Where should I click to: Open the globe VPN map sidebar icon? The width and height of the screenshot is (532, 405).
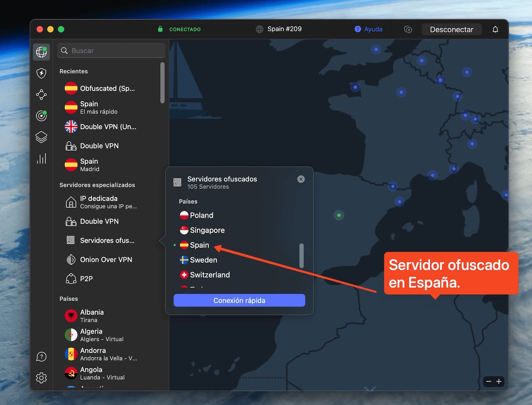coord(41,52)
